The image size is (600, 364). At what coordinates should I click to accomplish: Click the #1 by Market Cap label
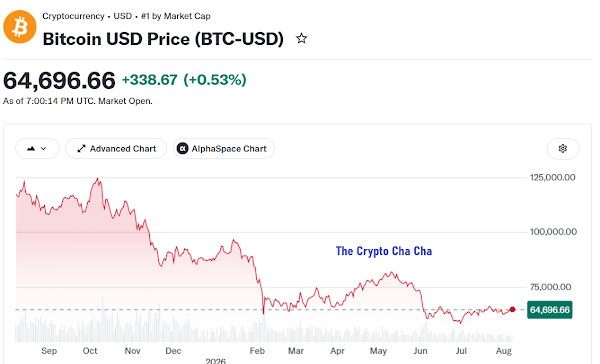[176, 16]
